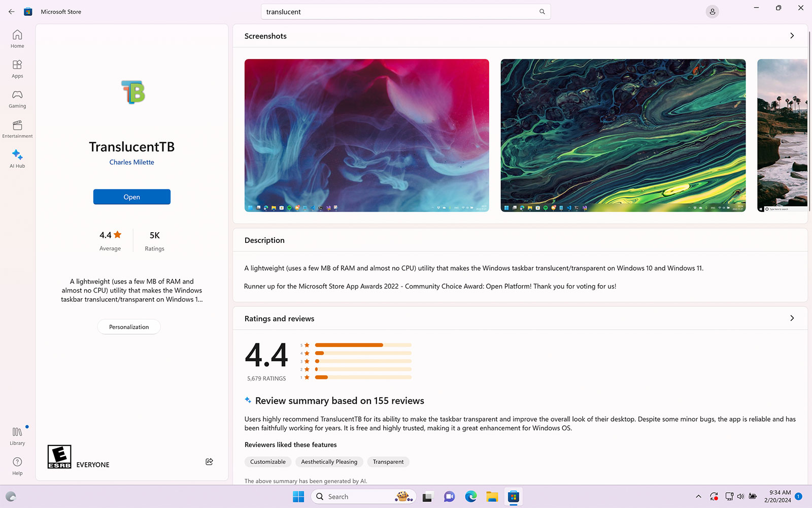Click the short app description under ratings
Screen dimensions: 812x508
132,290
